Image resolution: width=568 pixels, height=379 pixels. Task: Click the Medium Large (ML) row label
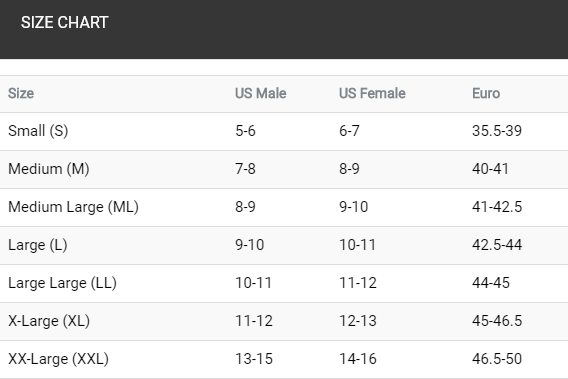click(73, 207)
